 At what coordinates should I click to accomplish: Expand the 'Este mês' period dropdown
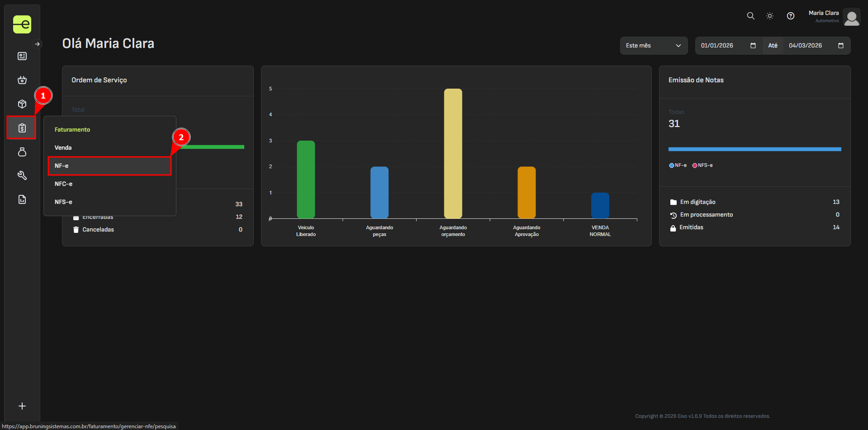tap(653, 46)
